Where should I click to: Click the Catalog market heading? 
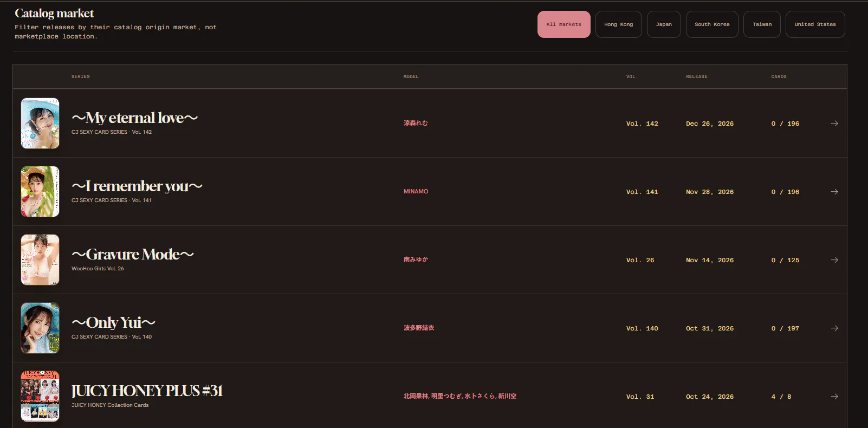tap(54, 13)
